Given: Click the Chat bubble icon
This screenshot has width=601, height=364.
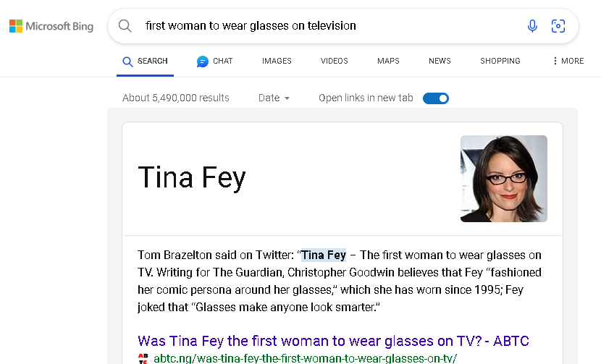Looking at the screenshot, I should click(x=203, y=62).
